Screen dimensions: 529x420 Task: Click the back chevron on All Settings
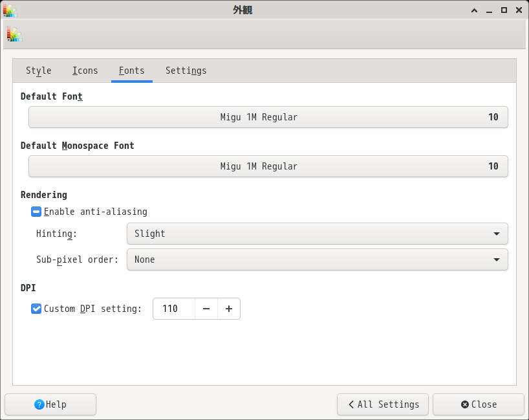coord(351,404)
